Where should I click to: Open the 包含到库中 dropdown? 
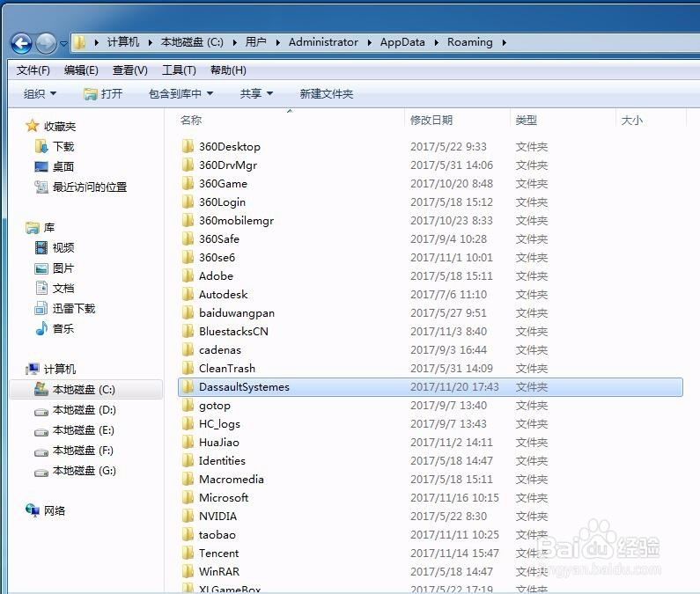click(x=181, y=93)
